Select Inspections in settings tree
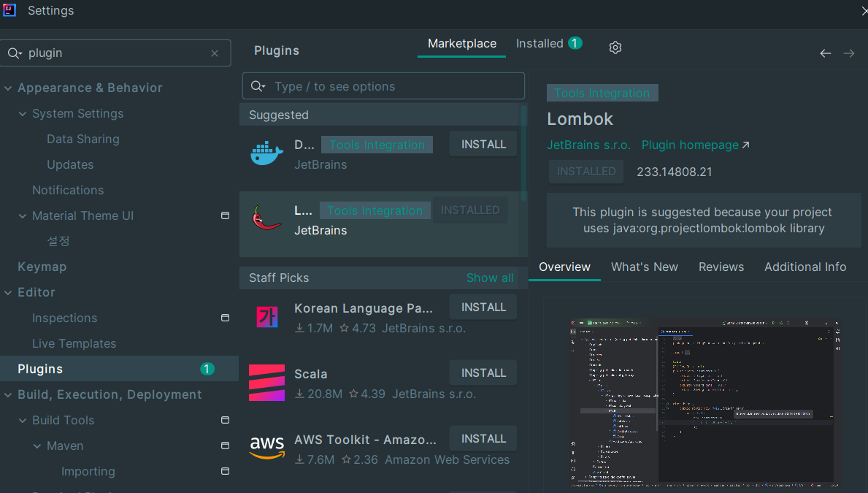Screen dimensions: 868x493 [x=65, y=318]
